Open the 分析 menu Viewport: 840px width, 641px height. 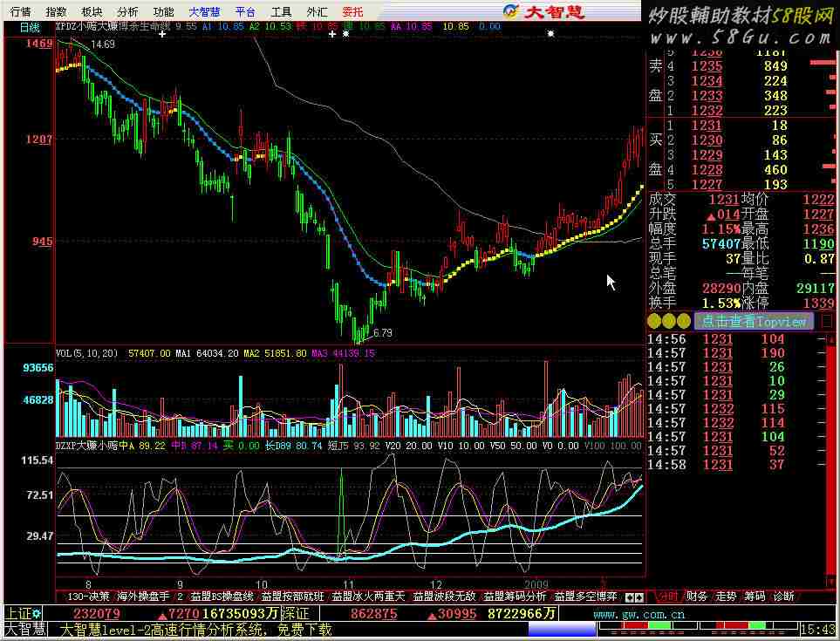[x=127, y=11]
